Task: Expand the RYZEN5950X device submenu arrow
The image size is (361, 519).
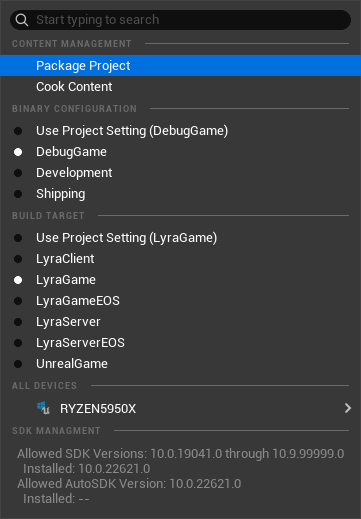Action: coord(348,408)
